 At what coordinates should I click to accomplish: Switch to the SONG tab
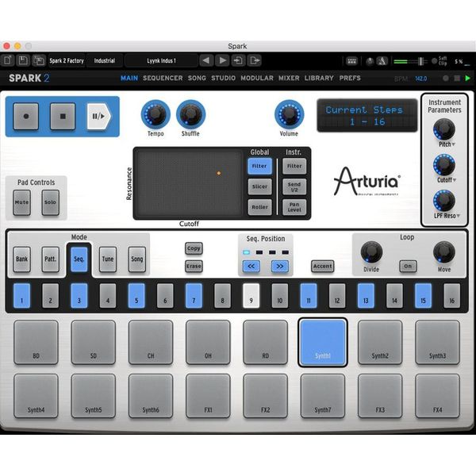point(197,78)
